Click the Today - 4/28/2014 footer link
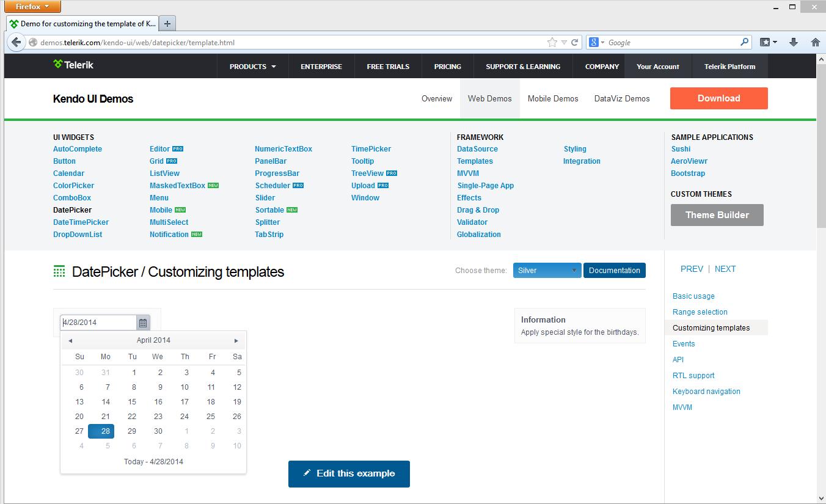826x504 pixels. click(153, 462)
